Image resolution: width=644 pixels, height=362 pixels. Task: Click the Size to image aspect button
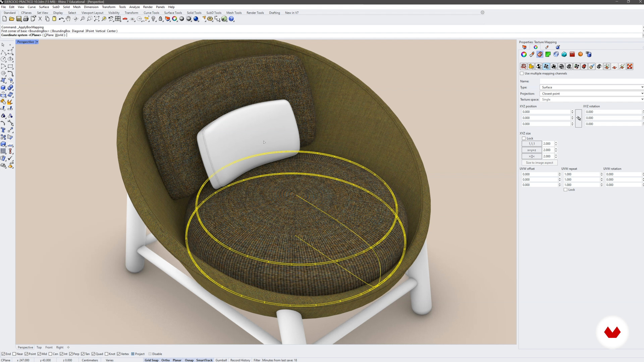click(x=539, y=163)
